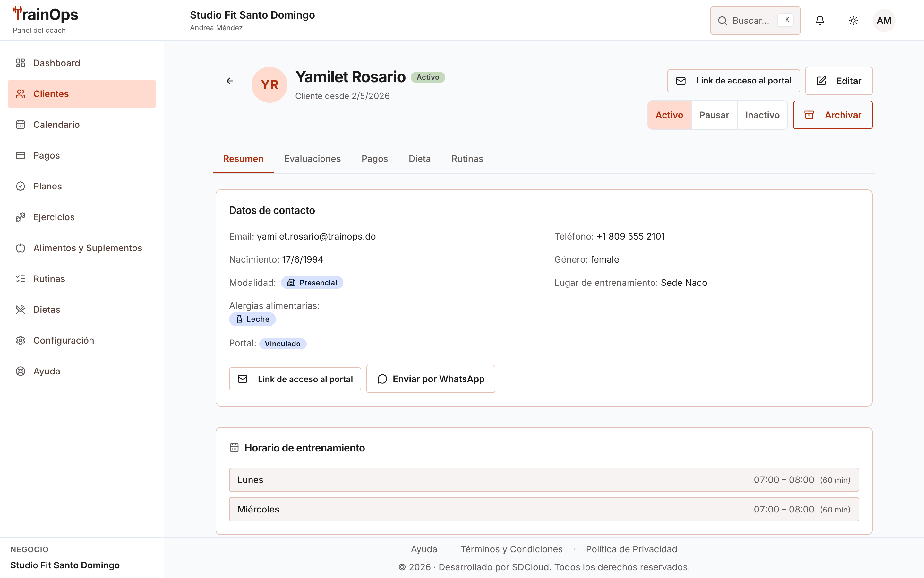Switch to the client Pagos tab
Image resolution: width=924 pixels, height=578 pixels.
tap(374, 159)
